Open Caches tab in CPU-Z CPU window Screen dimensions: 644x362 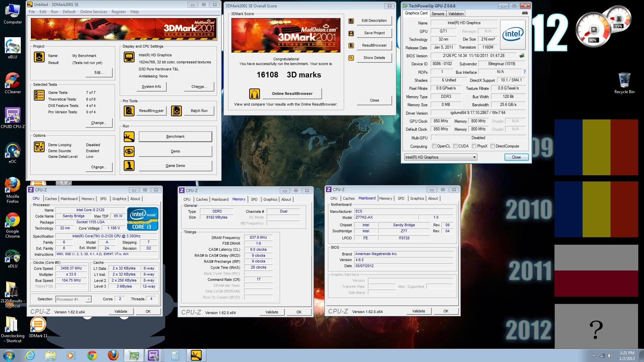coord(51,199)
